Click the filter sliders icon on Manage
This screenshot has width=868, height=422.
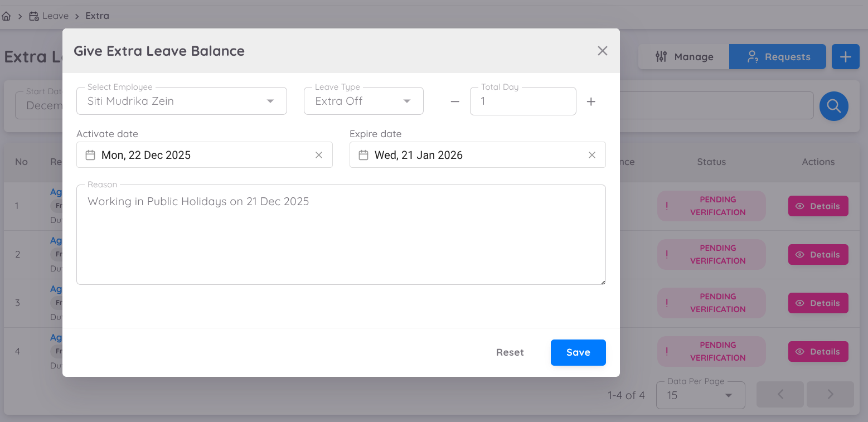click(661, 56)
